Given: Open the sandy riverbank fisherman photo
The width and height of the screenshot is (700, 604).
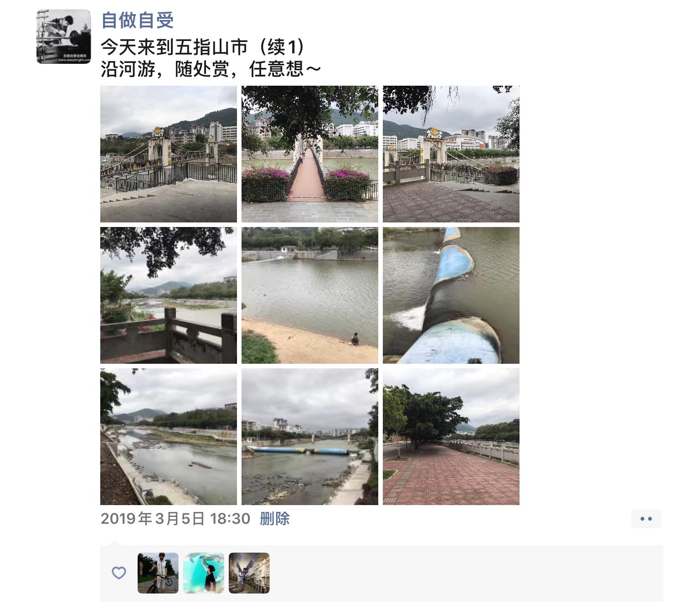Looking at the screenshot, I should tap(310, 295).
